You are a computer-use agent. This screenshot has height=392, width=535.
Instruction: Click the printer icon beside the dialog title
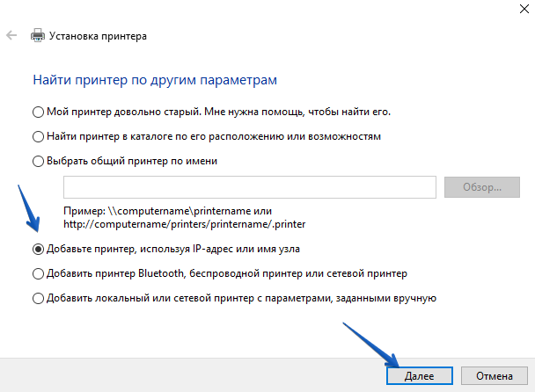(37, 37)
